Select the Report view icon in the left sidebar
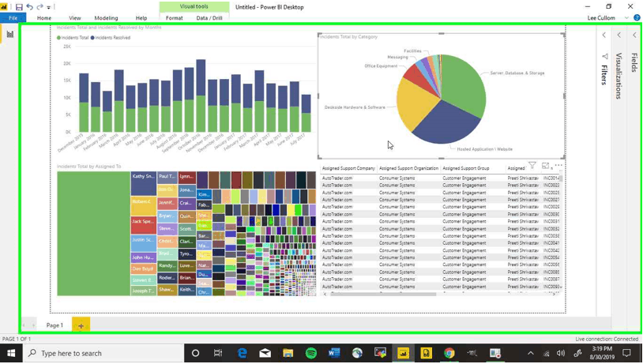This screenshot has height=364, width=643. point(9,35)
